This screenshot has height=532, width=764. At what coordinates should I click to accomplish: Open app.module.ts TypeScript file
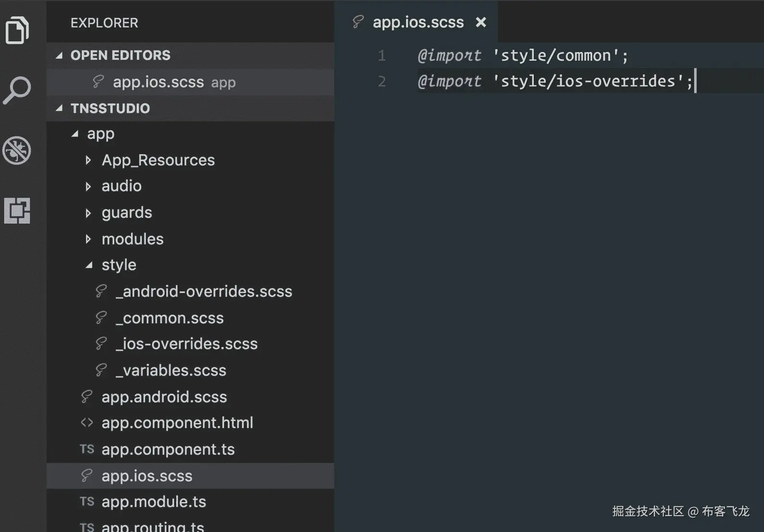[154, 502]
